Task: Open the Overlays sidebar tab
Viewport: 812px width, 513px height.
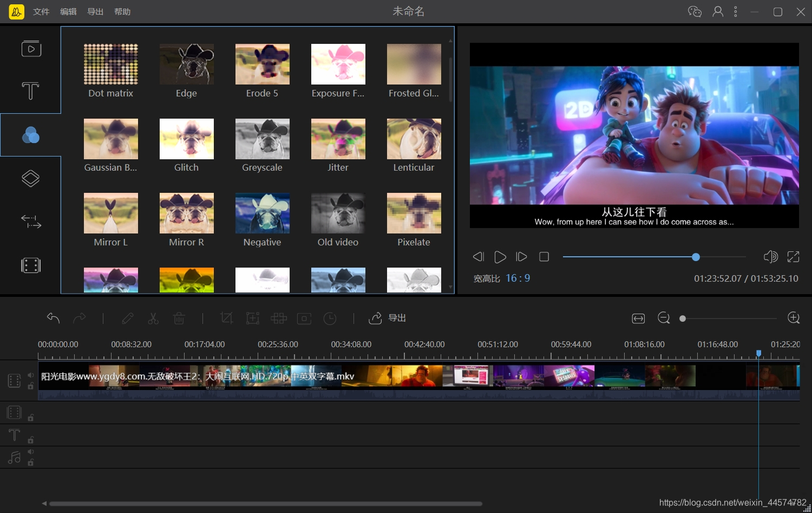Action: [x=30, y=178]
